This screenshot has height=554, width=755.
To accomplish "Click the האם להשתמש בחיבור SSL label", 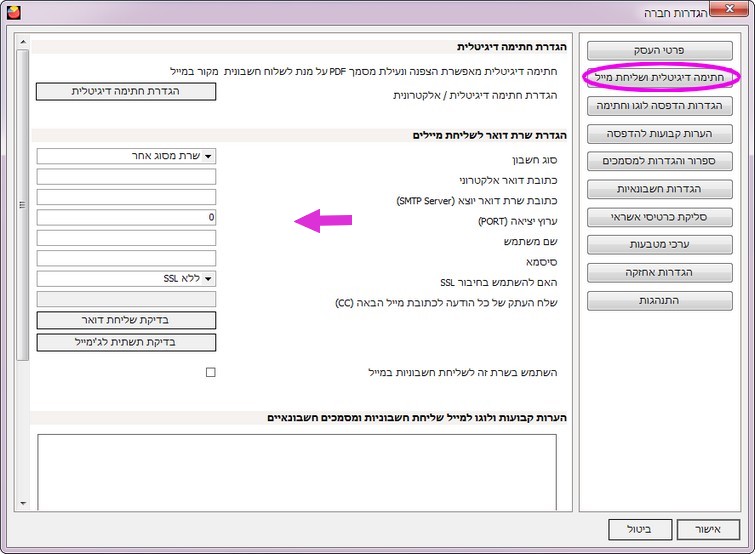I will click(499, 283).
